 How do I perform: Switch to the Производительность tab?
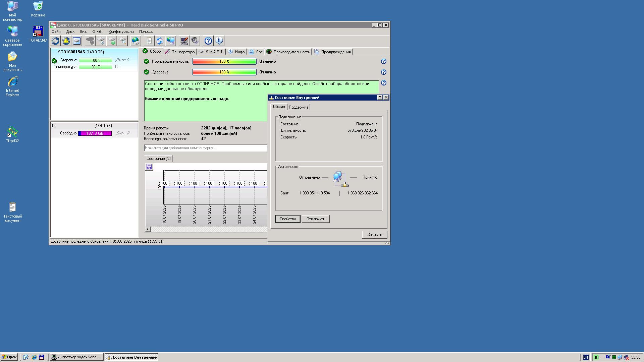(x=288, y=52)
